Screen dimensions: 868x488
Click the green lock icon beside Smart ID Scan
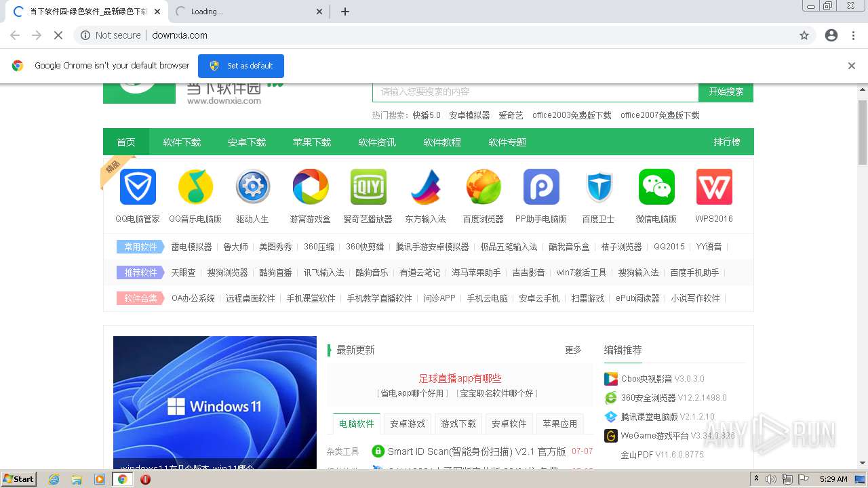[x=378, y=451]
